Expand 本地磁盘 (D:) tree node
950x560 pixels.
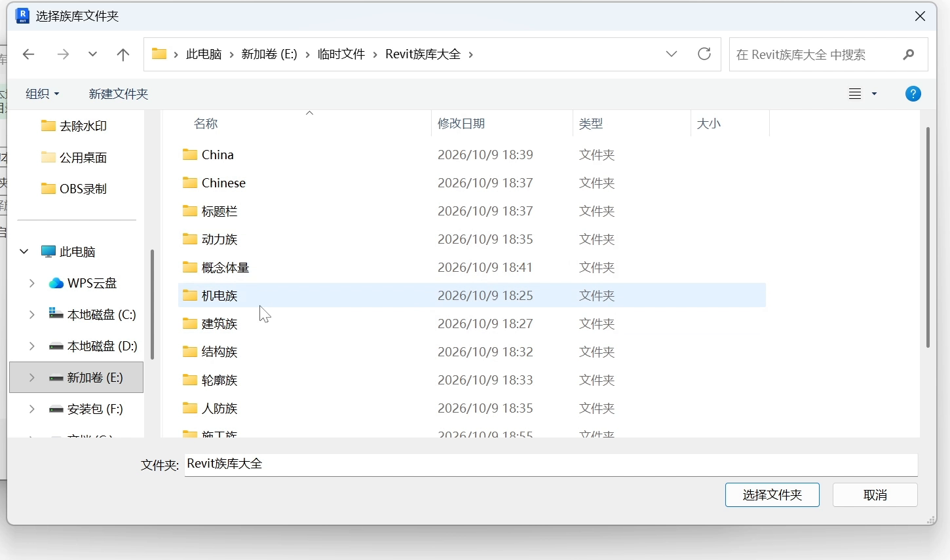click(x=31, y=346)
